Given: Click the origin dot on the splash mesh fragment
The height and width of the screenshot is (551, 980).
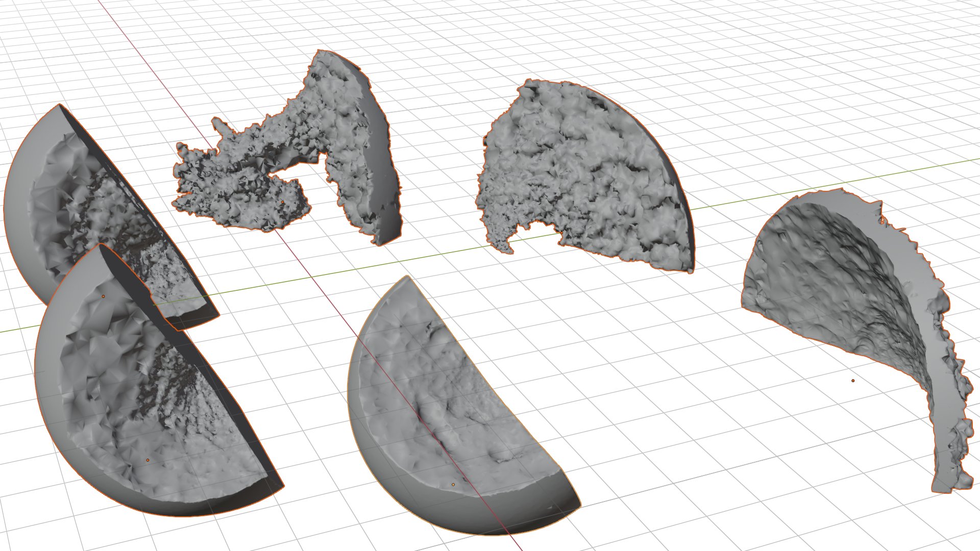Looking at the screenshot, I should 282,202.
